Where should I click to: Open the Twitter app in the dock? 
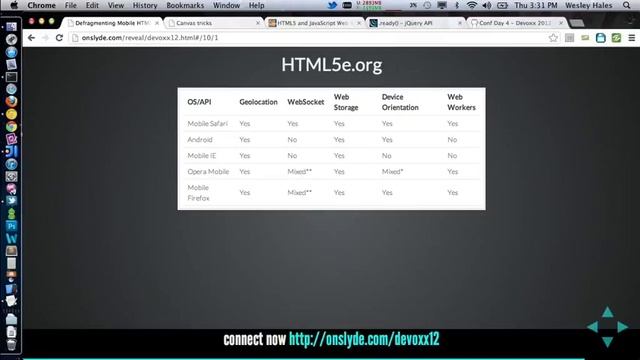[11, 200]
